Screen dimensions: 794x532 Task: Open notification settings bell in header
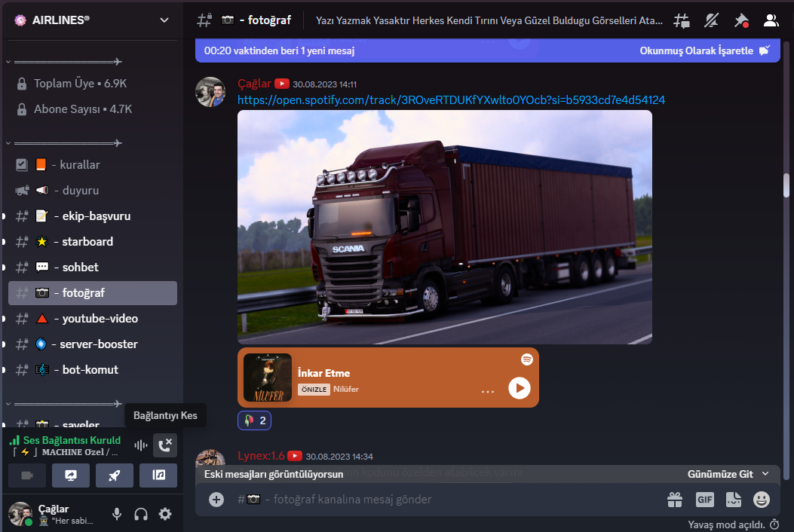pos(712,21)
